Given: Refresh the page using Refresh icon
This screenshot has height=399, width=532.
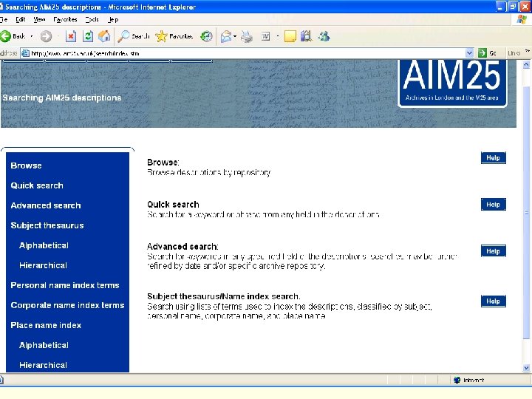Looking at the screenshot, I should [88, 36].
